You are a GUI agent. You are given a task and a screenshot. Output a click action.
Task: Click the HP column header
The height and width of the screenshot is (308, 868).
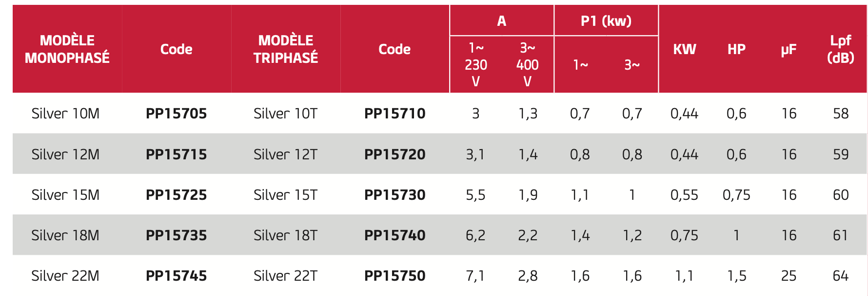coord(736,49)
